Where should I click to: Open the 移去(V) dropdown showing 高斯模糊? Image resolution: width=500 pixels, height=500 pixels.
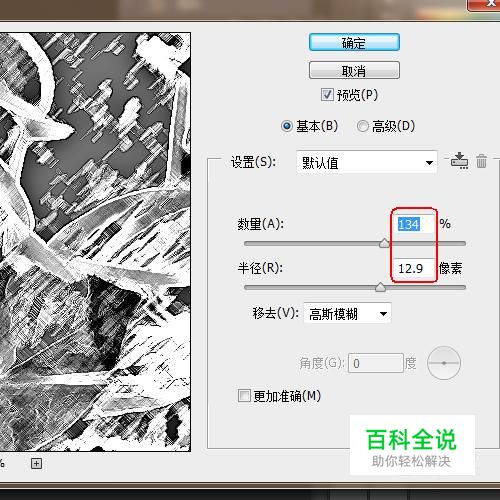pyautogui.click(x=347, y=313)
